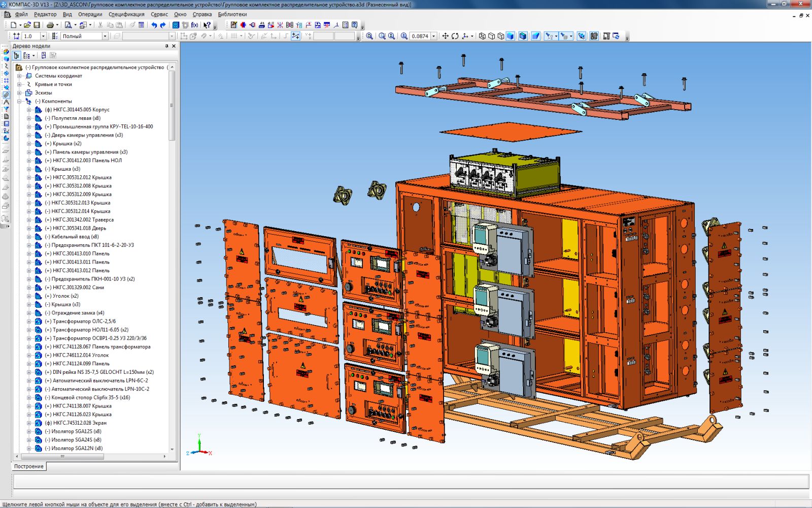Screen dimensions: 812x508
Task: Select the paperclip icon in left sidebar
Action: coord(6,95)
